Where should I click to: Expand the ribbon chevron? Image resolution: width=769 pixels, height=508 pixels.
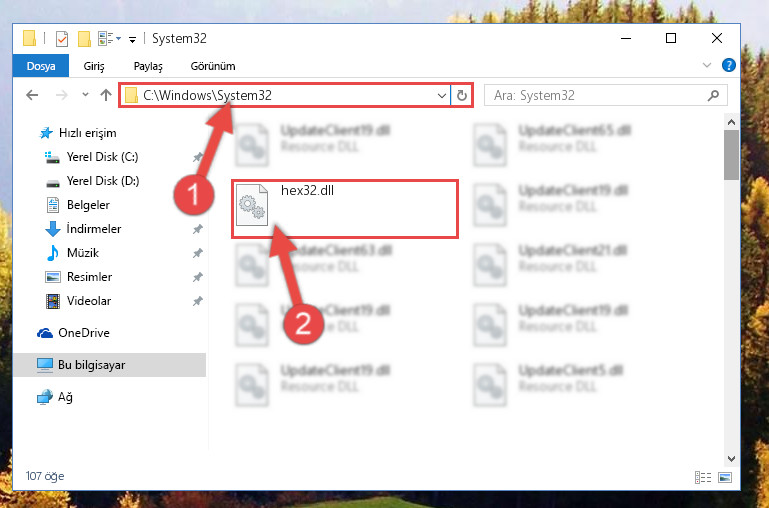click(707, 65)
